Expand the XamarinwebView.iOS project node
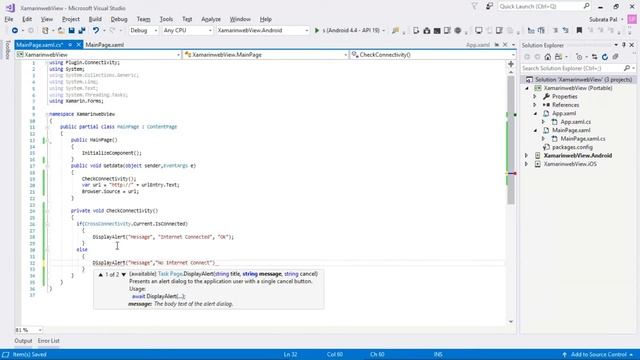 tap(527, 164)
